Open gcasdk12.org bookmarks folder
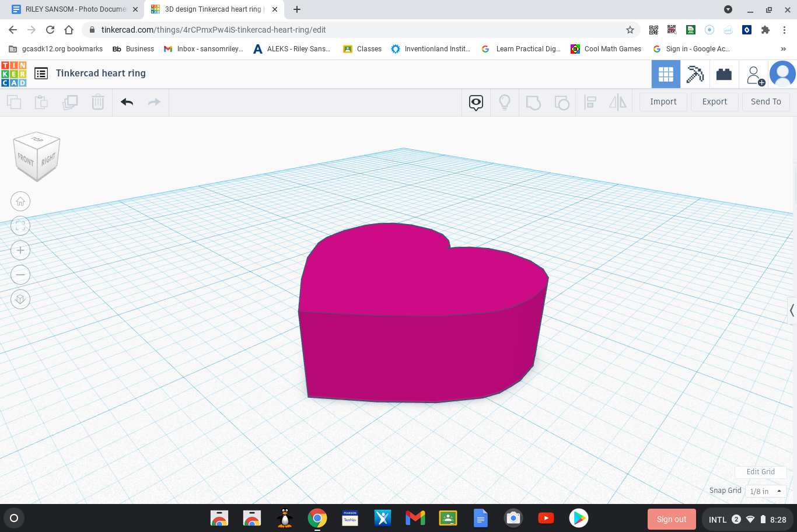The width and height of the screenshot is (797, 532). coord(56,49)
